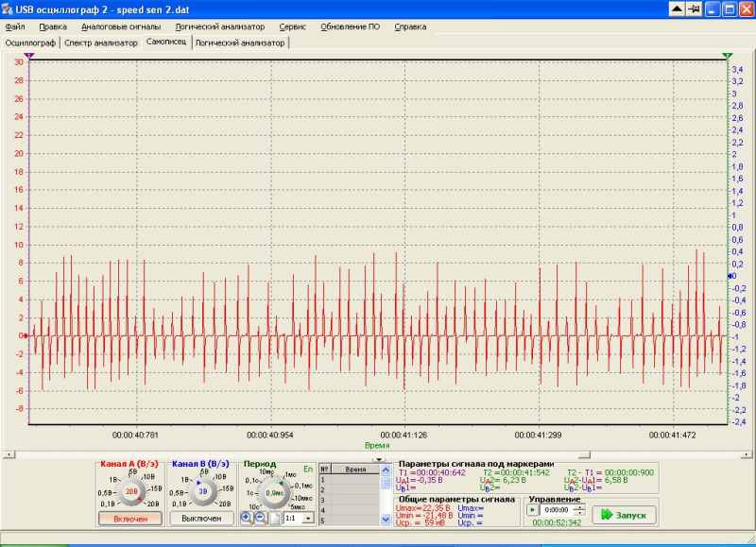The image size is (756, 547).
Task: Open the Правка menu
Action: (53, 27)
